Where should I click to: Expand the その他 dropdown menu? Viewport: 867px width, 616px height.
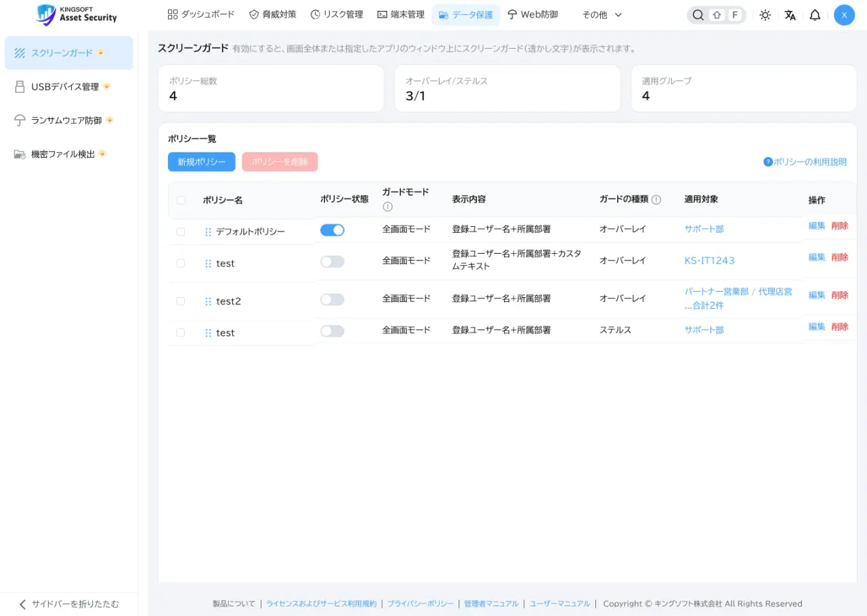point(601,15)
